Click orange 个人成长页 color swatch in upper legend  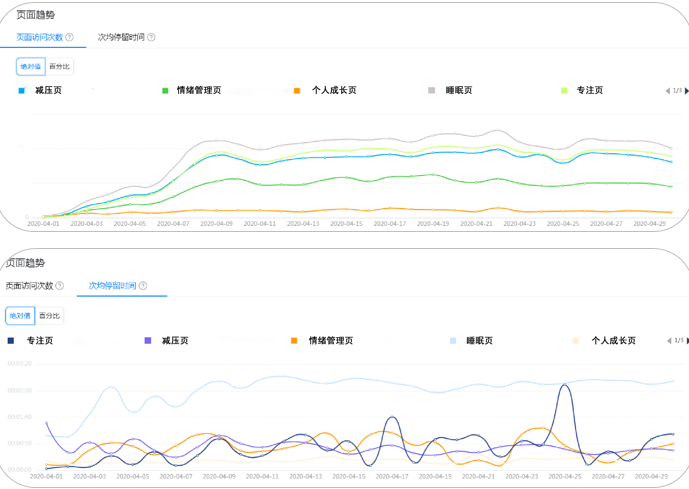click(297, 91)
